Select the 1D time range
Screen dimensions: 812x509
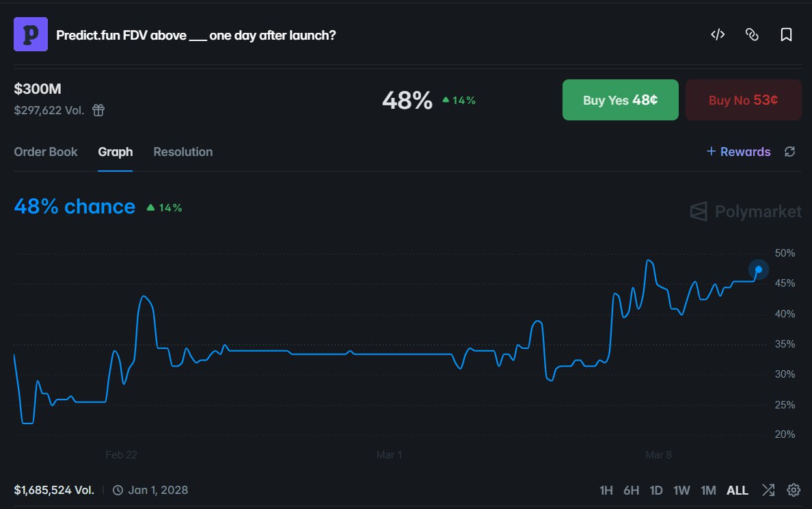656,490
